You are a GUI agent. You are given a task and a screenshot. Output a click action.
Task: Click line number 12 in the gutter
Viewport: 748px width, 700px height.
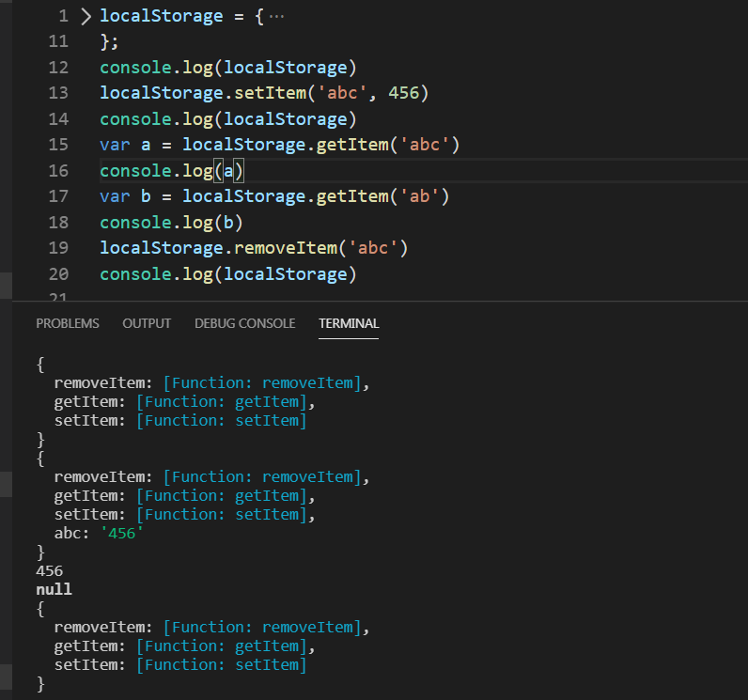click(x=57, y=68)
